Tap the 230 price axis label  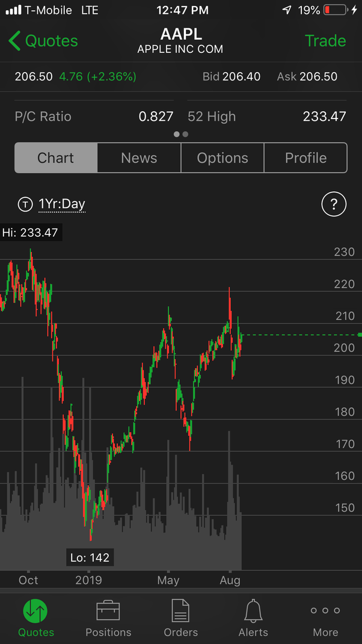click(345, 252)
